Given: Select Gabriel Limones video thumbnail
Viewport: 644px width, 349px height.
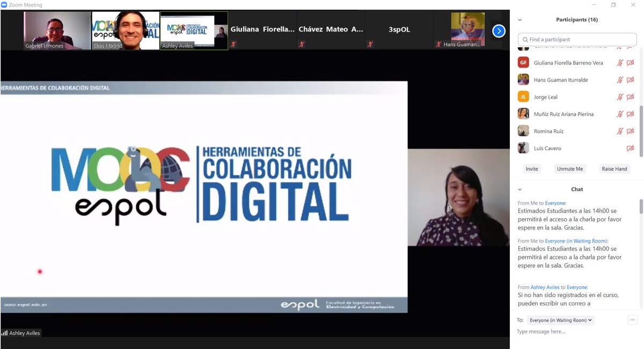Looking at the screenshot, I should 57,31.
